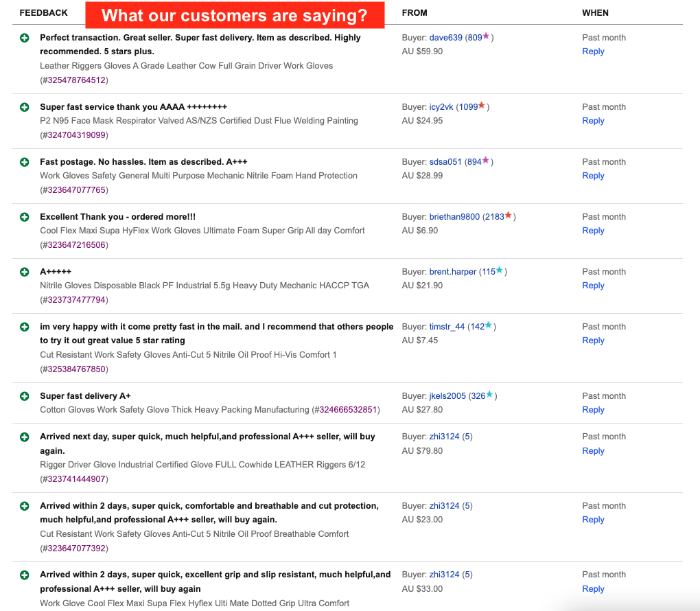Open buyer profile dave639
700x611 pixels.
point(445,38)
